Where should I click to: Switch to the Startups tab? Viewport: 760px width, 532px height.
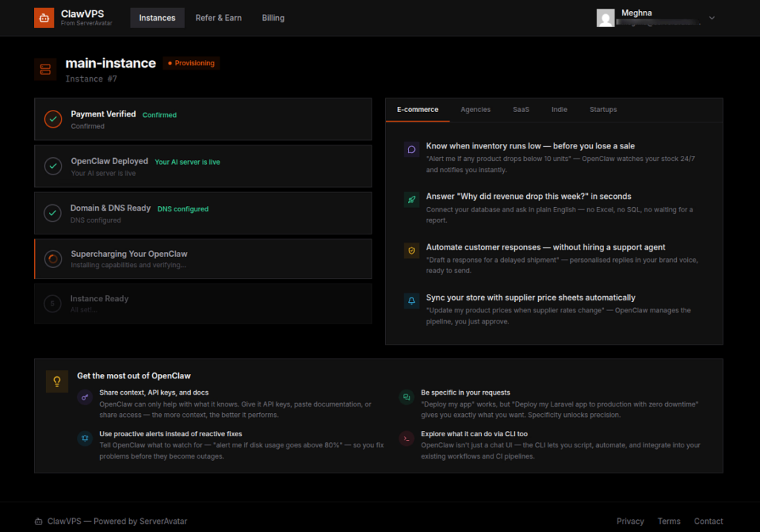coord(603,109)
